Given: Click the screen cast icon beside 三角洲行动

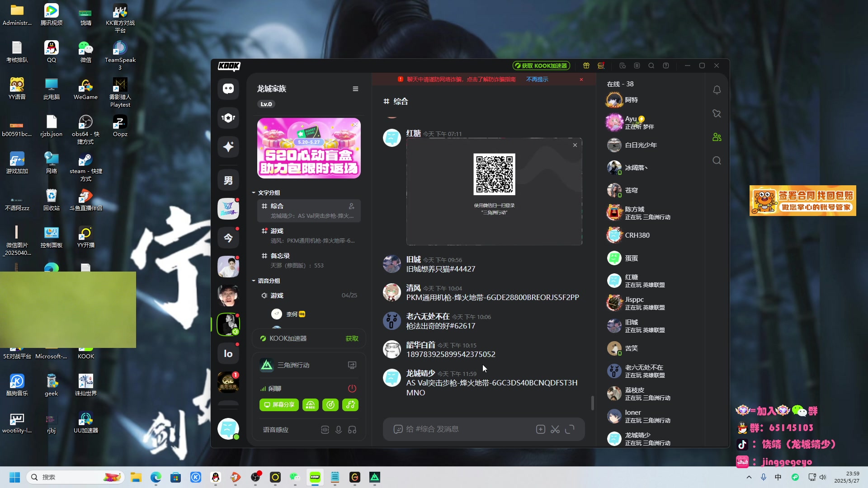Looking at the screenshot, I should (x=352, y=365).
